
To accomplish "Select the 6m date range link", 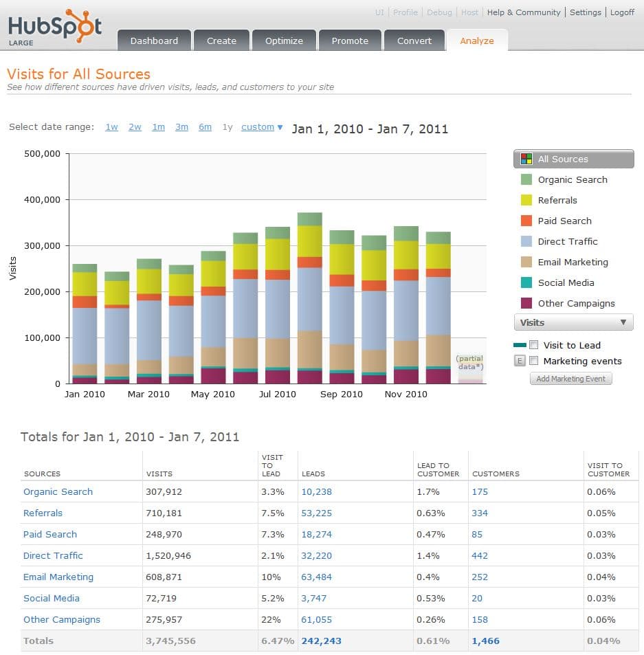I will (205, 127).
